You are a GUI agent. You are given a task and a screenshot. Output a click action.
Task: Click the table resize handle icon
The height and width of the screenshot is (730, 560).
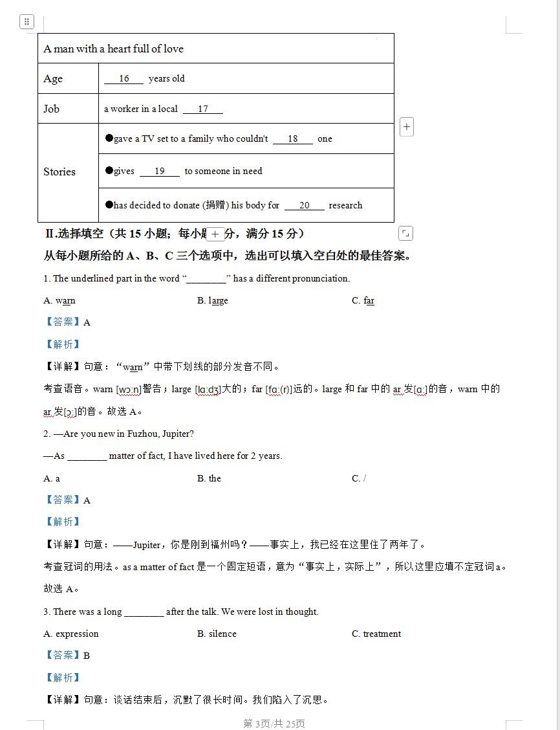point(405,233)
